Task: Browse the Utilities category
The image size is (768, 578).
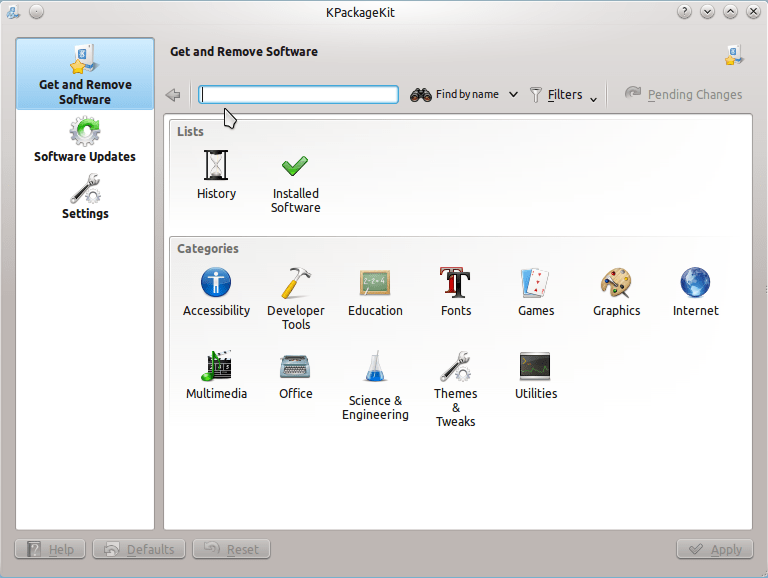Action: coord(536,375)
